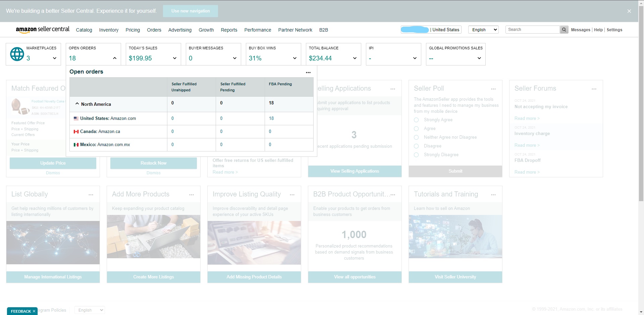This screenshot has width=644, height=315.
Task: Open the Orders menu
Action: point(154,30)
